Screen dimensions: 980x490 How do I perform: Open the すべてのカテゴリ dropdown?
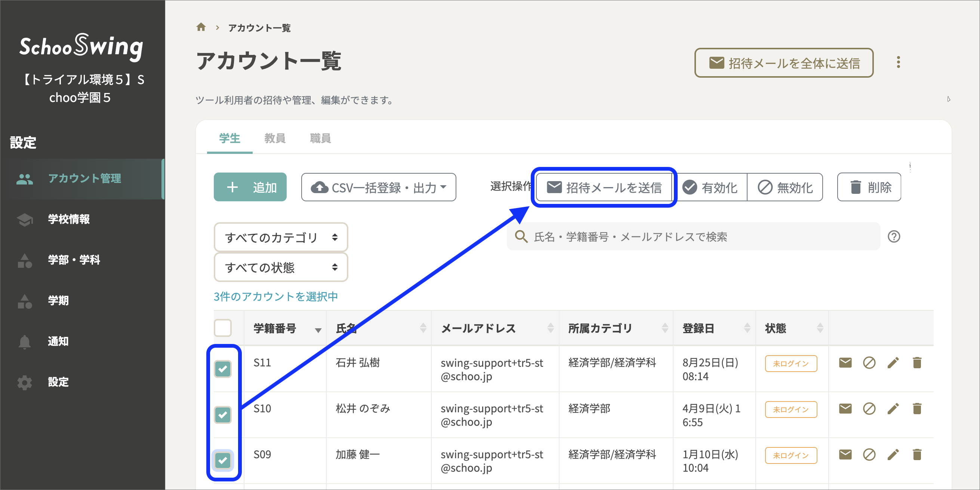pos(280,237)
